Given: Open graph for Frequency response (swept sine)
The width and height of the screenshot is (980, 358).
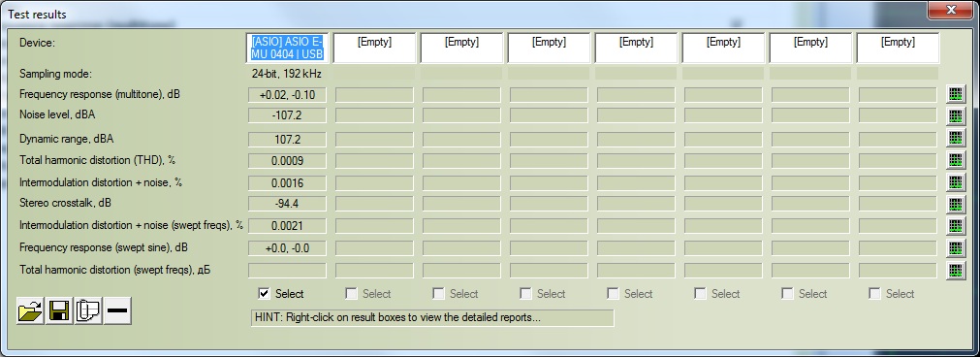Looking at the screenshot, I should (956, 248).
